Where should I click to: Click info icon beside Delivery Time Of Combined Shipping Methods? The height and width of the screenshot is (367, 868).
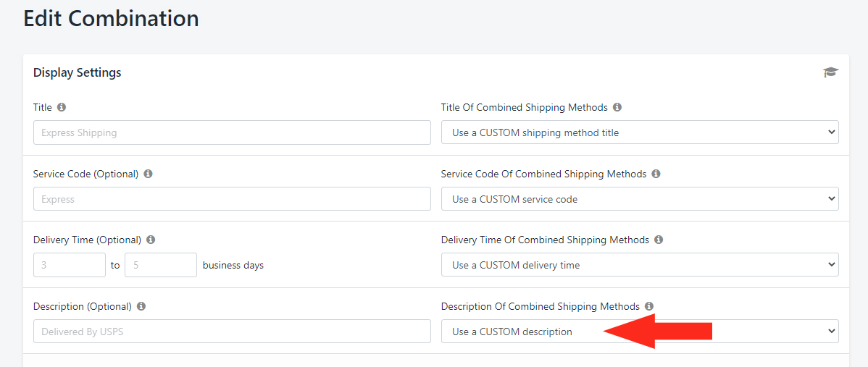pyautogui.click(x=658, y=240)
